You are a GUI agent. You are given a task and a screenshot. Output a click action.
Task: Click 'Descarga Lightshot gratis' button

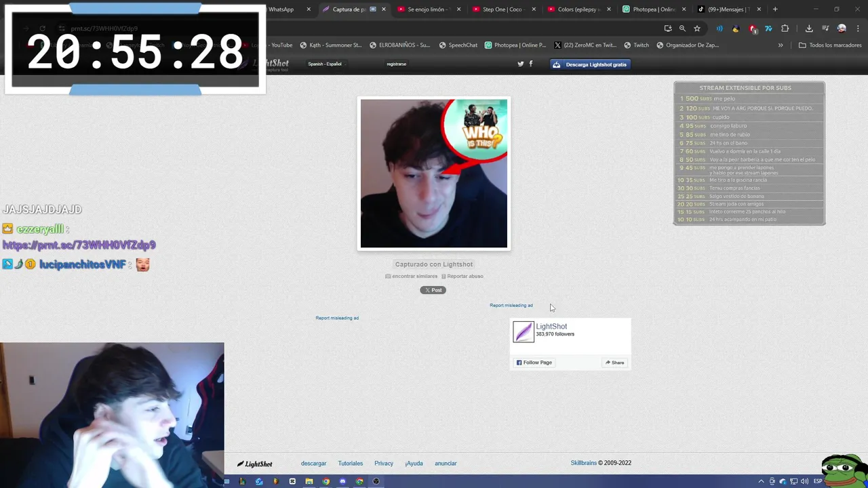(x=590, y=64)
